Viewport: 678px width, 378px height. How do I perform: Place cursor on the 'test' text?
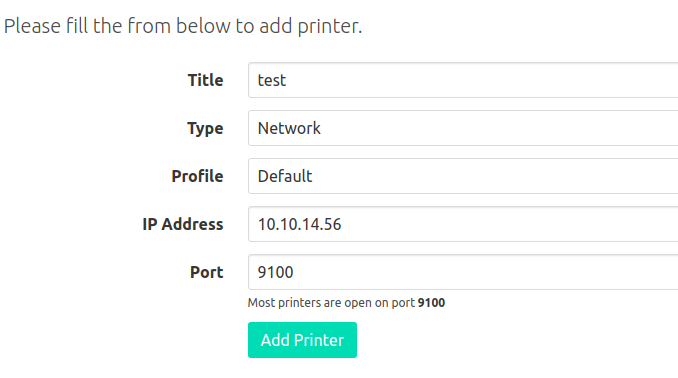tap(272, 80)
